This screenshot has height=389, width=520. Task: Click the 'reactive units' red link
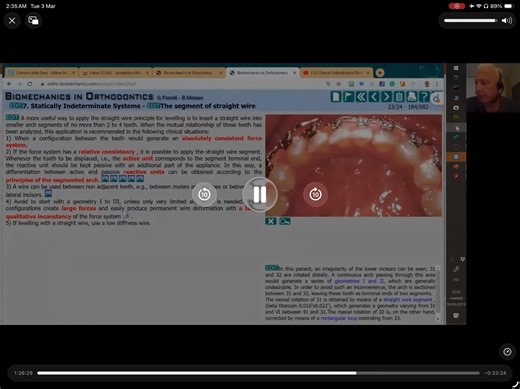[144, 172]
